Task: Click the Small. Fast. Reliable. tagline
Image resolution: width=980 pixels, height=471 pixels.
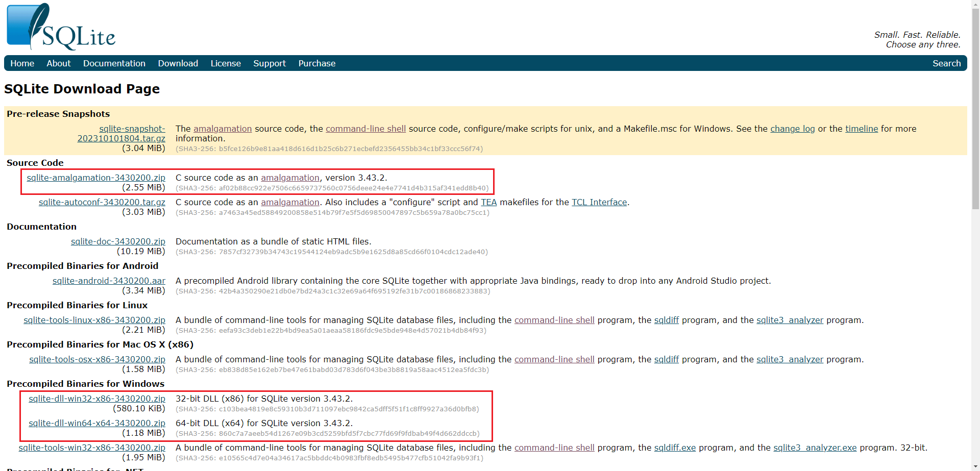Action: (917, 35)
